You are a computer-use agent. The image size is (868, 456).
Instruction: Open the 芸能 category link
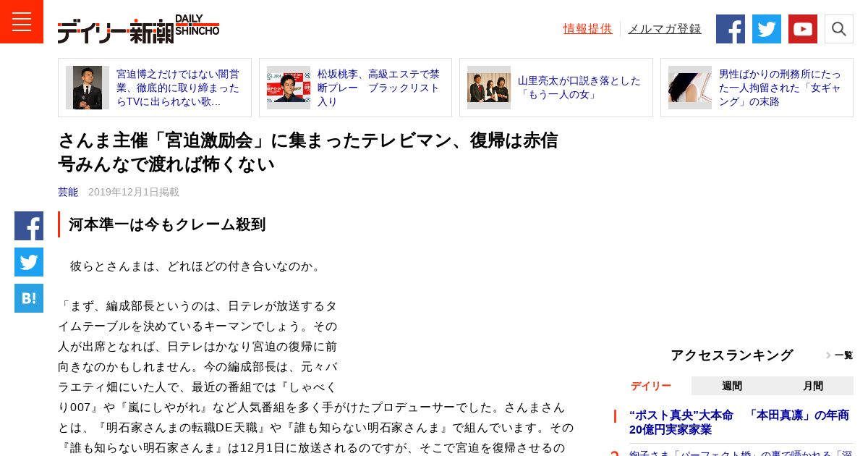(68, 192)
